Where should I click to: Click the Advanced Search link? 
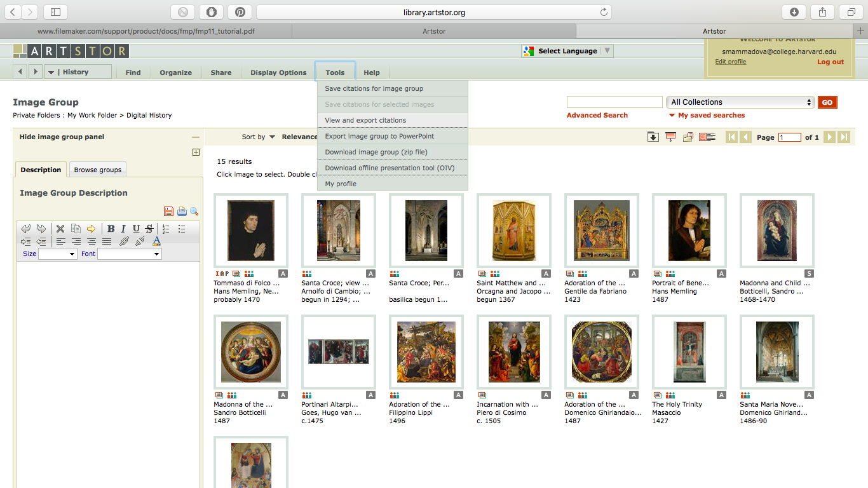coord(597,115)
